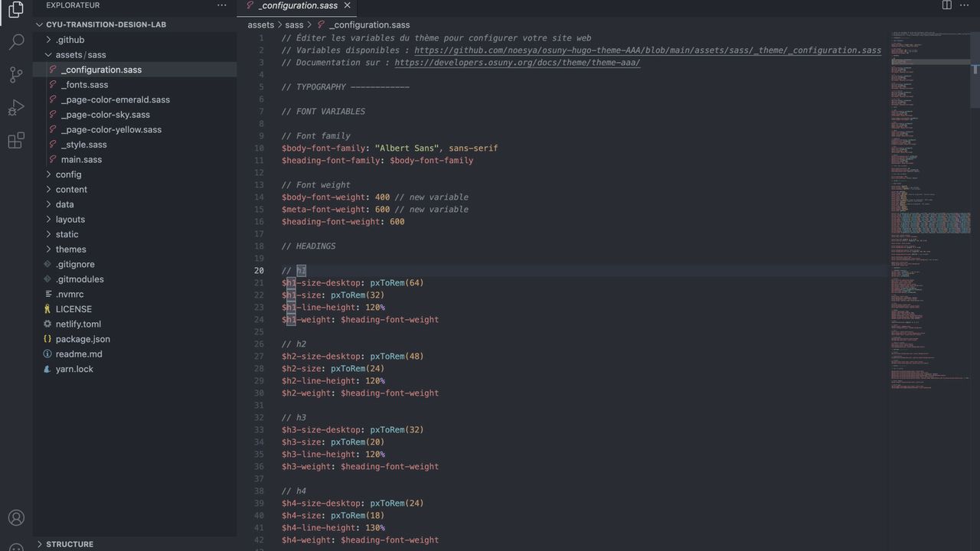This screenshot has width=980, height=551.
Task: Expand the STRUCTURE section
Action: coord(69,544)
